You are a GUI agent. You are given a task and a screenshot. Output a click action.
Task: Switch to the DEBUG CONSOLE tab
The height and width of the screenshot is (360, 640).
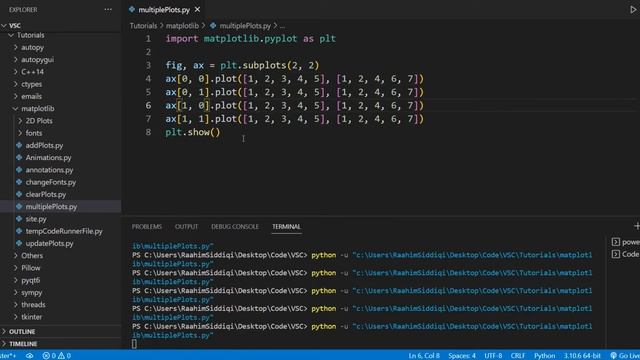point(235,227)
